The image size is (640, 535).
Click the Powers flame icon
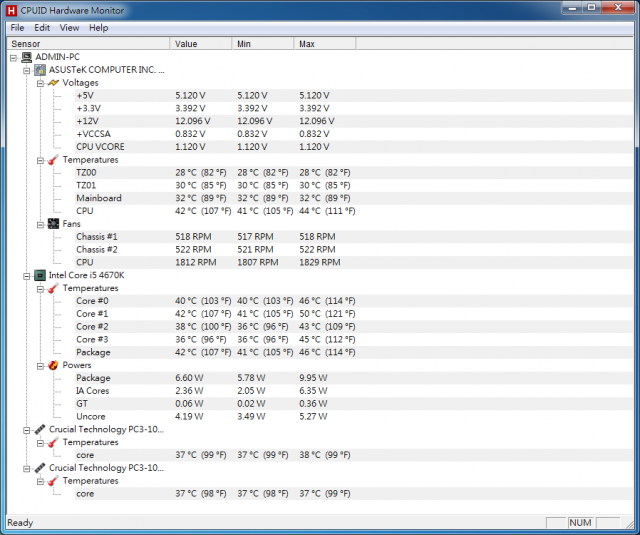53,365
